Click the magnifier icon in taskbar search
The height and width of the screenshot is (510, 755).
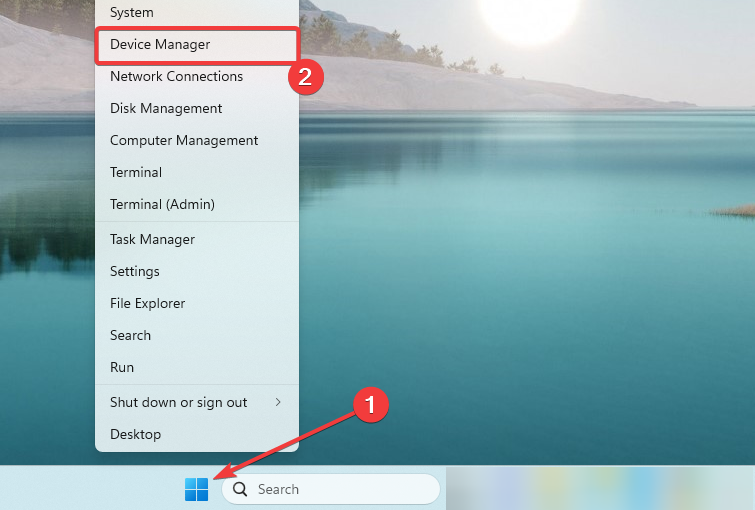tap(240, 489)
